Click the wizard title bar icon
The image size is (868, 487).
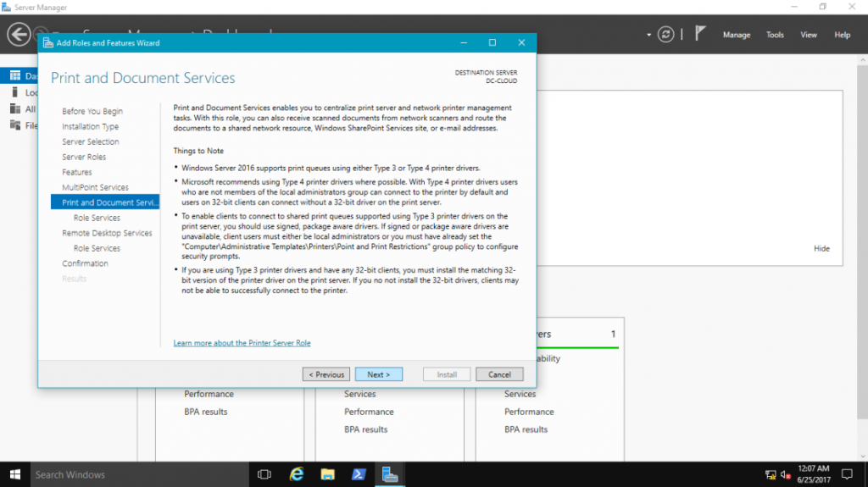[48, 42]
